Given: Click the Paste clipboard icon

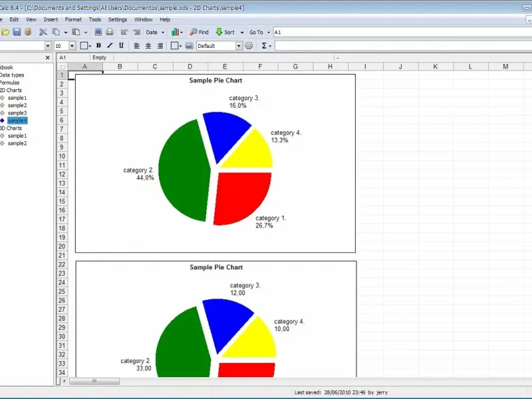Looking at the screenshot, I should tap(76, 32).
